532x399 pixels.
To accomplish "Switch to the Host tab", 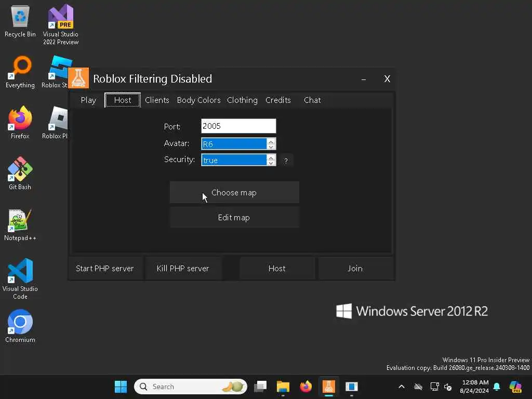I will point(123,100).
